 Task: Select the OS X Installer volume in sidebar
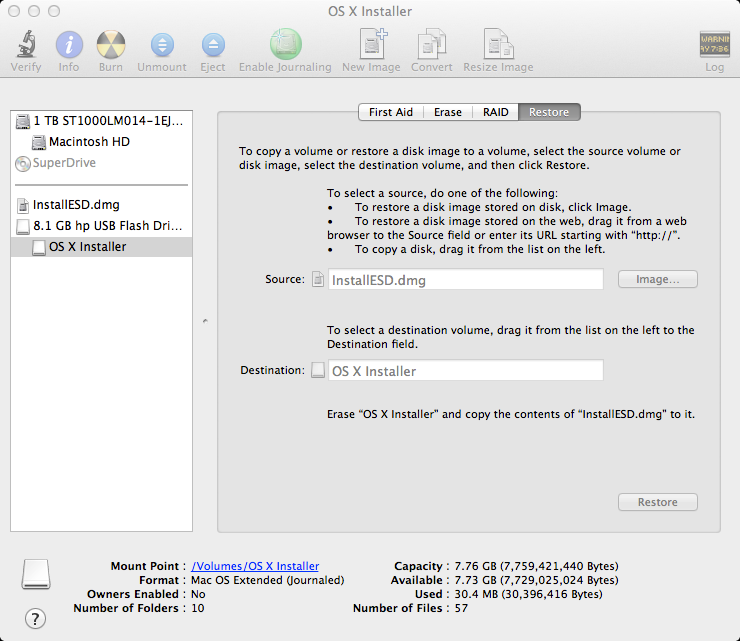pos(101,247)
